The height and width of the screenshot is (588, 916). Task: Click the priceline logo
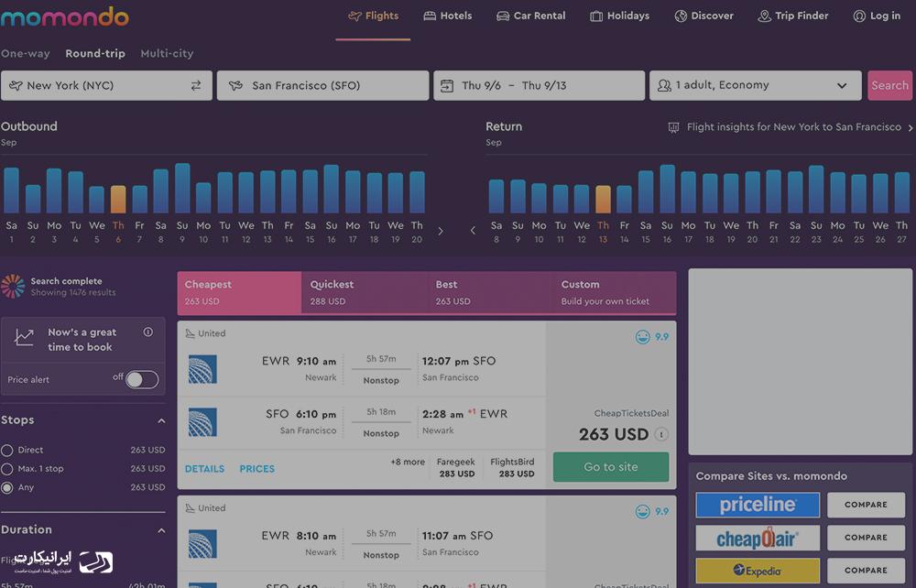click(758, 505)
